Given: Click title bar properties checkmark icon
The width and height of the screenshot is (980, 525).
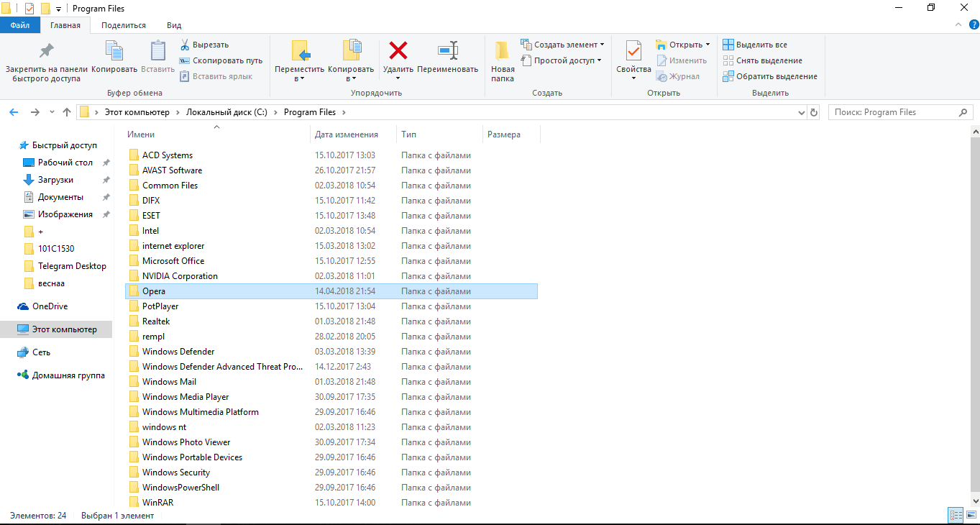Looking at the screenshot, I should tap(29, 9).
